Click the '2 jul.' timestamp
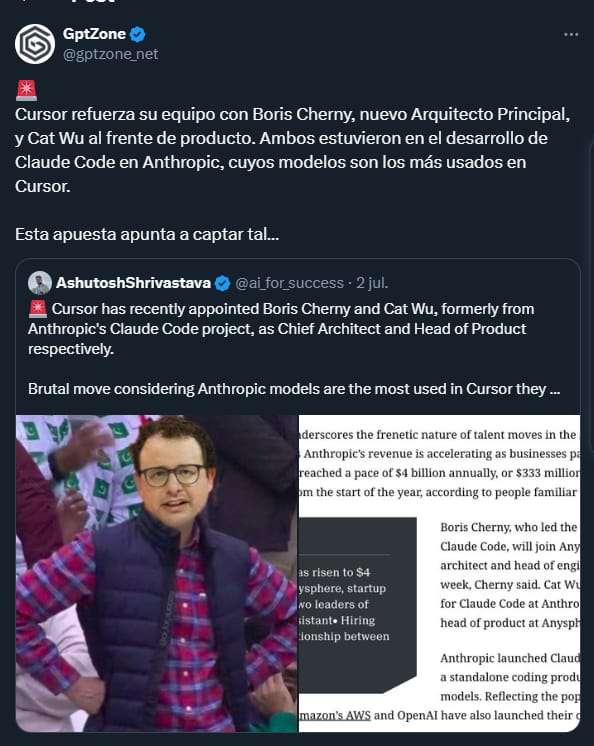Screen dimensions: 594x746 [x=372, y=283]
